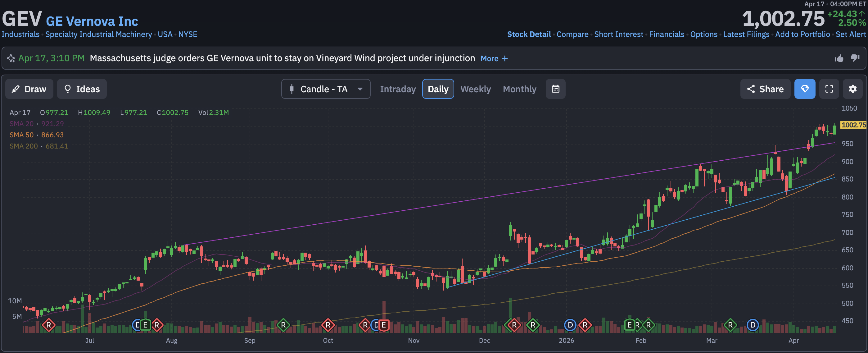Click the thumbs up news icon

(x=839, y=58)
